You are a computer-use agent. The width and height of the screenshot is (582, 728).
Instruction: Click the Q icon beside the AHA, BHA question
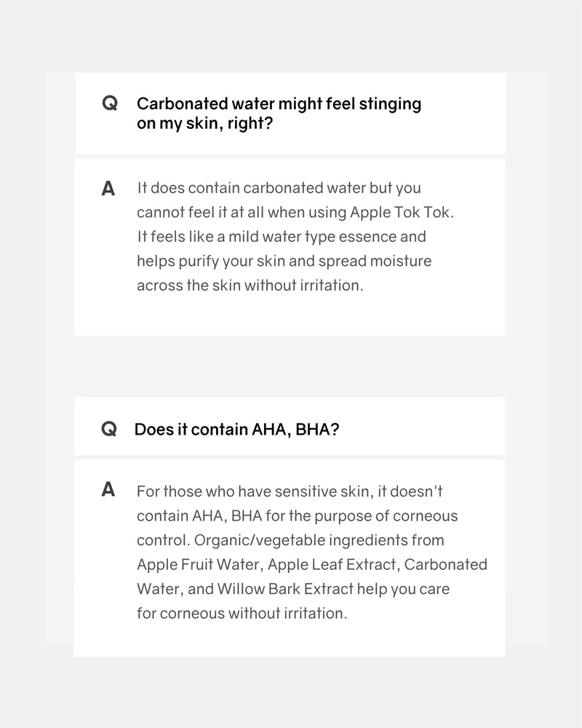109,430
